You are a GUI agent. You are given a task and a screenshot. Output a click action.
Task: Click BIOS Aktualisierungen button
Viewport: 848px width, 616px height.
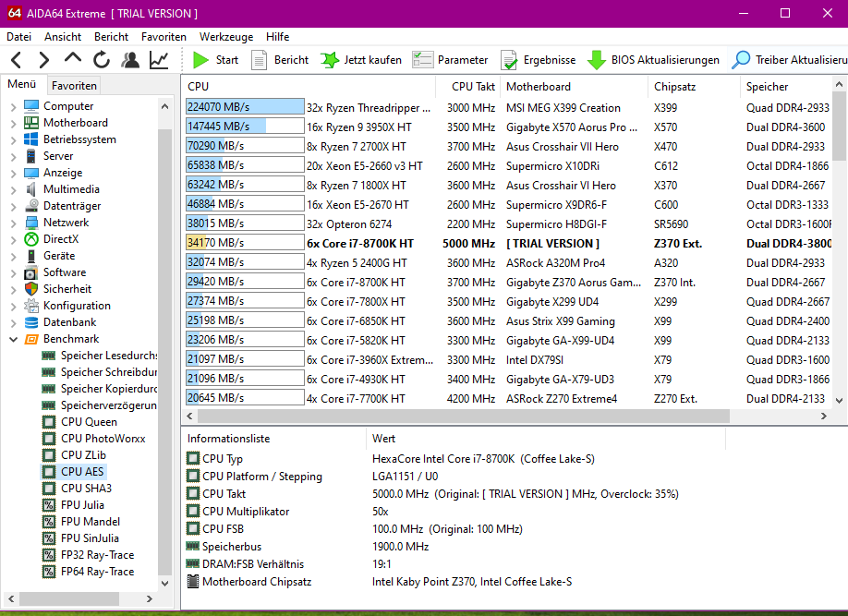click(x=653, y=59)
